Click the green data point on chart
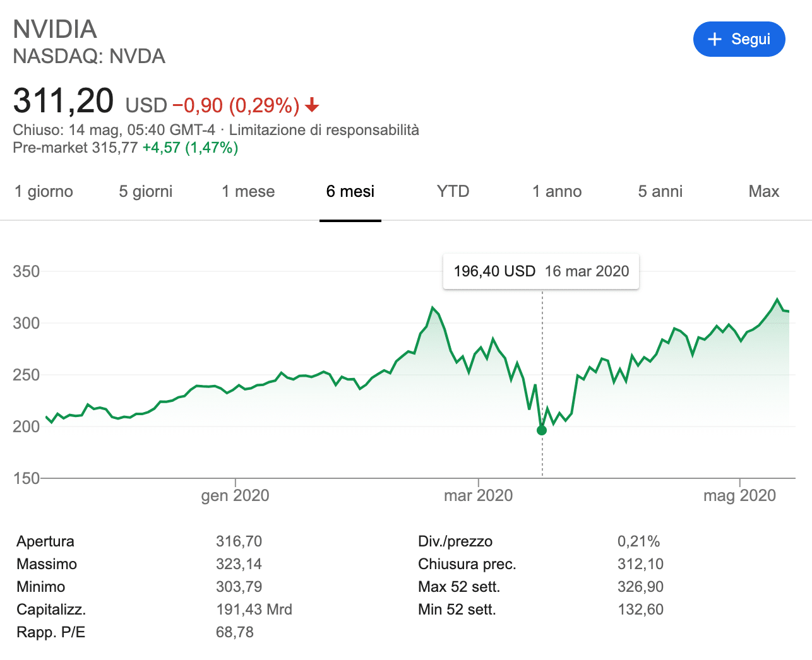812x660 pixels. (x=542, y=430)
